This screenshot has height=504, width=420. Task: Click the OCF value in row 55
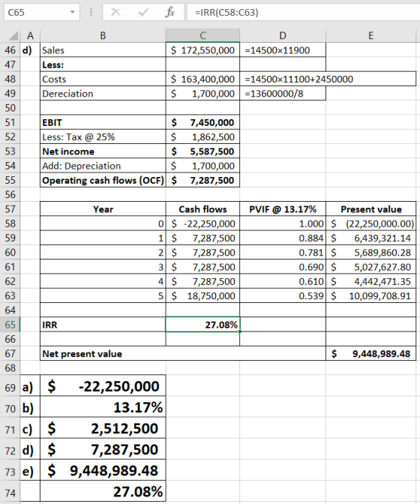point(202,180)
